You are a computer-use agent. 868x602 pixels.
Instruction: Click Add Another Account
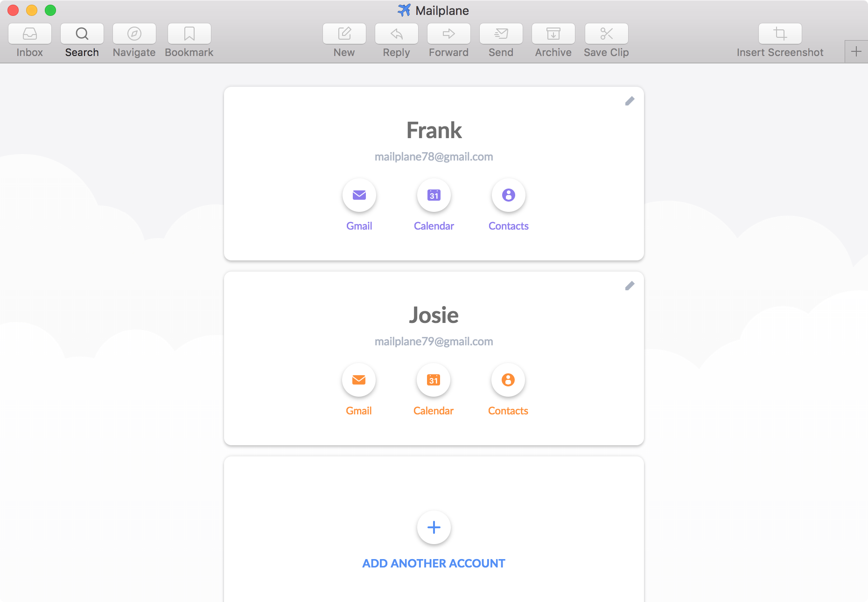(x=434, y=528)
